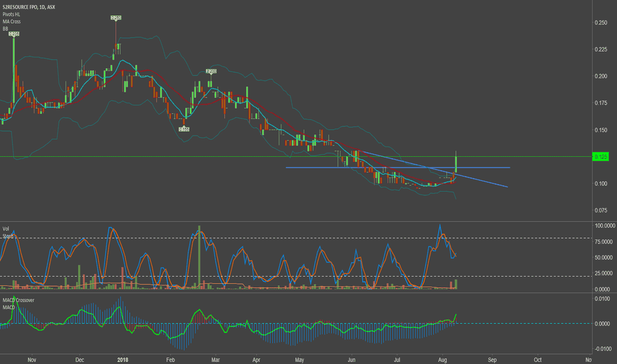Click the Aug date on time axis

442,359
